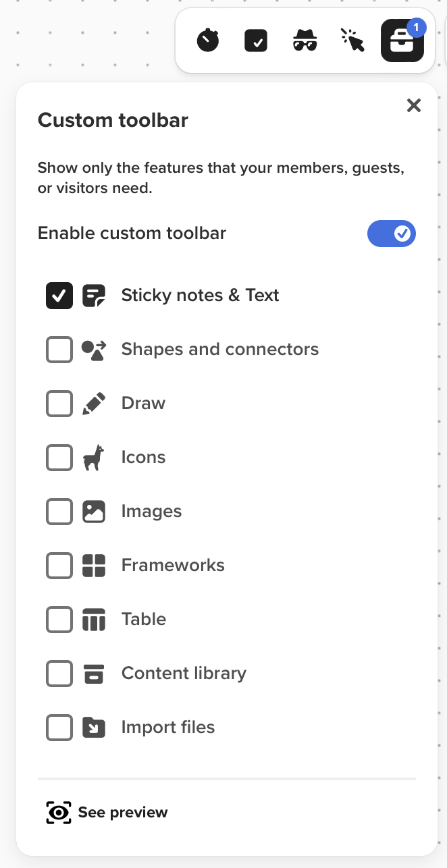Viewport: 447px width, 868px height.
Task: Click the Sticky notes & Text icon
Action: point(95,295)
